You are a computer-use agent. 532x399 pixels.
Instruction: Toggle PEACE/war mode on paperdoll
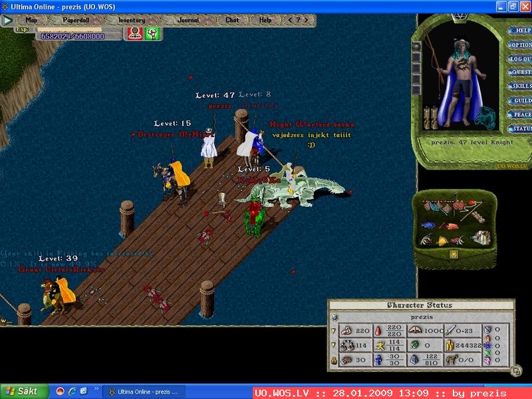point(521,114)
